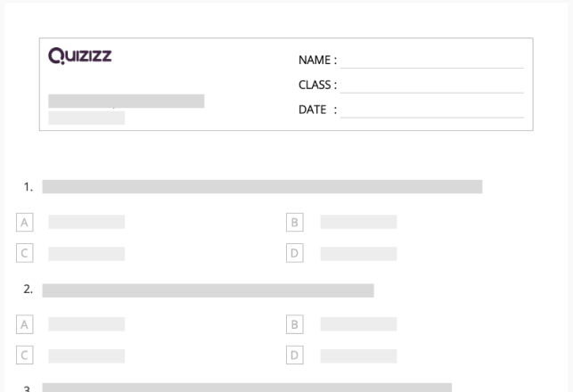
Task: Click the NAME field line
Action: click(x=432, y=62)
